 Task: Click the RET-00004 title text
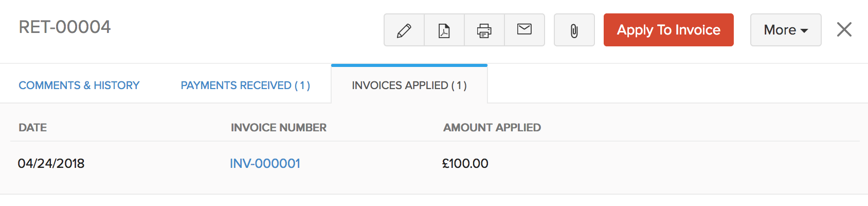point(65,27)
